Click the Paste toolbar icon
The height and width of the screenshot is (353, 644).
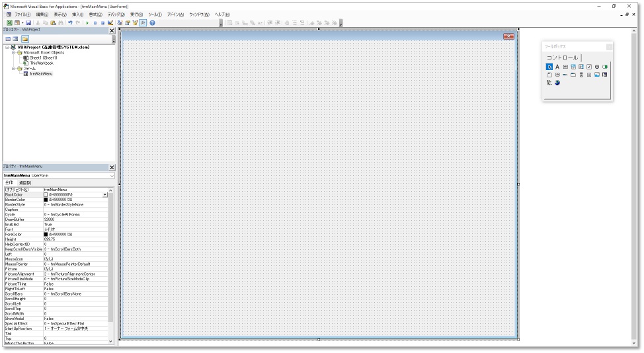pyautogui.click(x=53, y=23)
